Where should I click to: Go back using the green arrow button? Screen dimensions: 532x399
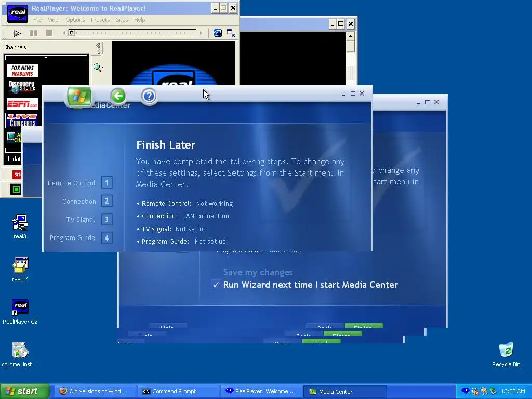[118, 96]
